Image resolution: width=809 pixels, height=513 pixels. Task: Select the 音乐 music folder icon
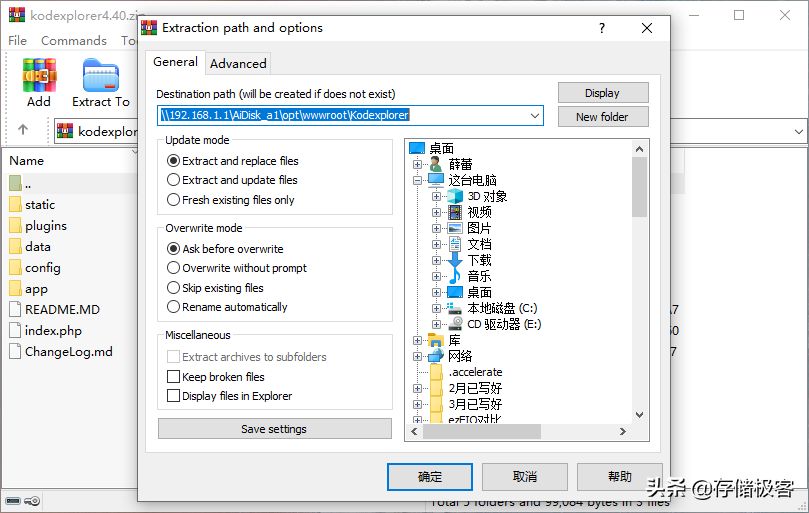tap(455, 276)
